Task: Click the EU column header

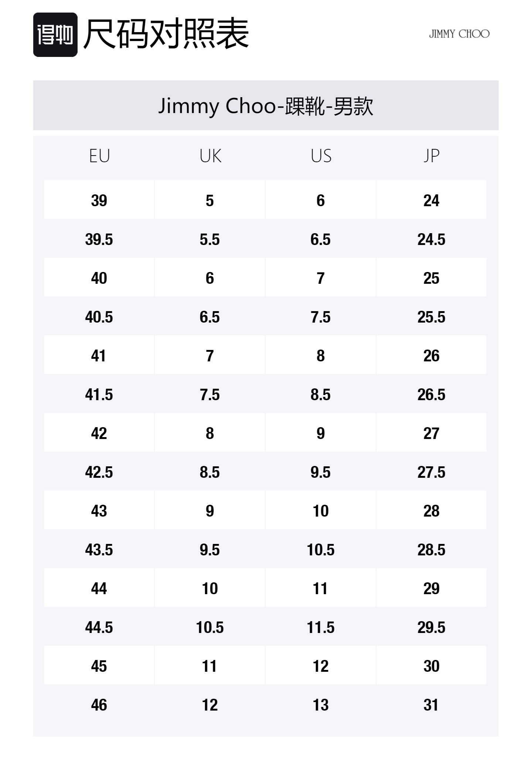Action: tap(99, 156)
